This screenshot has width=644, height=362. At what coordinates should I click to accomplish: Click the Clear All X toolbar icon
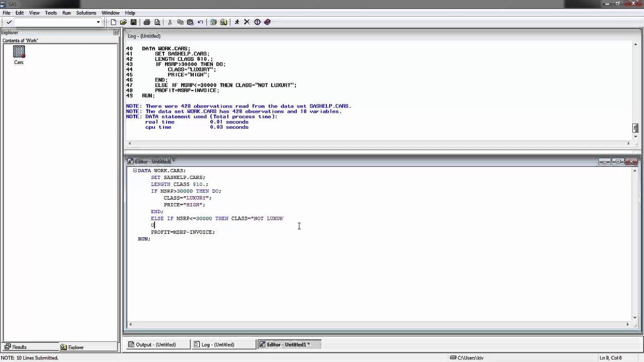247,22
